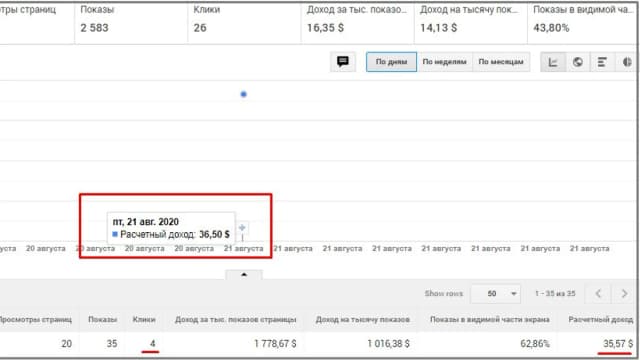Go to next page of rows
This screenshot has width=640, height=360.
tap(624, 293)
